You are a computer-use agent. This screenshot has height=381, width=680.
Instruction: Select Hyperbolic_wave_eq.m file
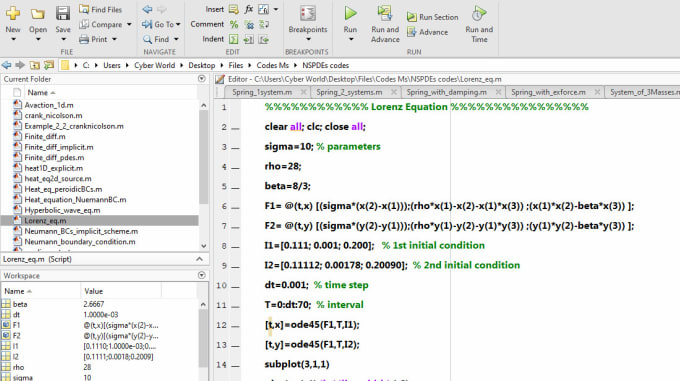click(62, 210)
